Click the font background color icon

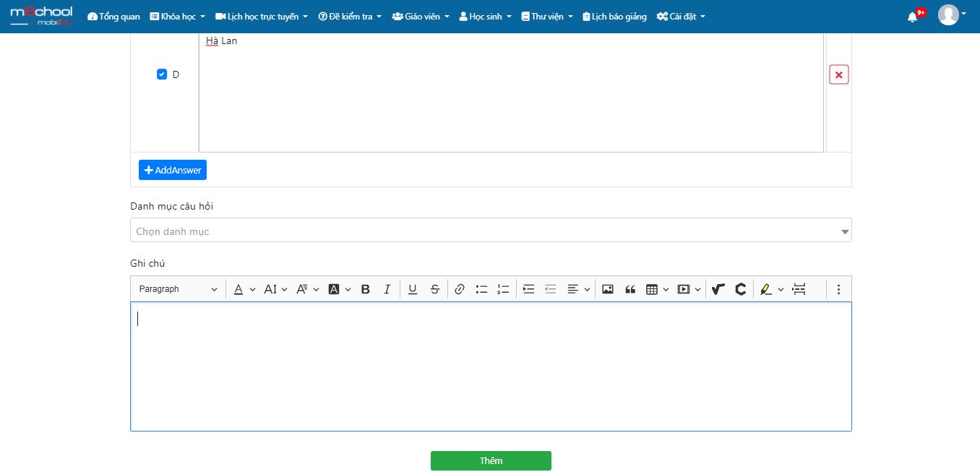pos(334,289)
